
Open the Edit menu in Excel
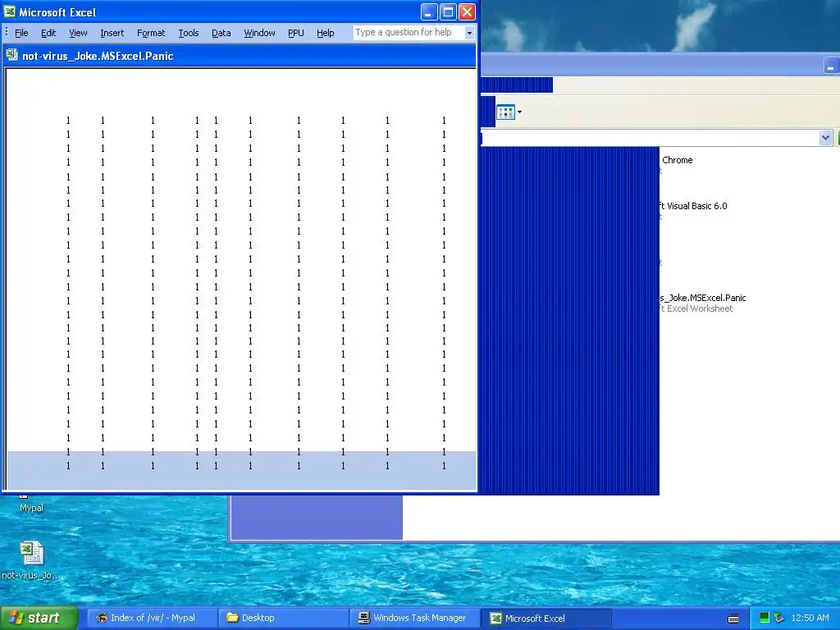point(48,33)
